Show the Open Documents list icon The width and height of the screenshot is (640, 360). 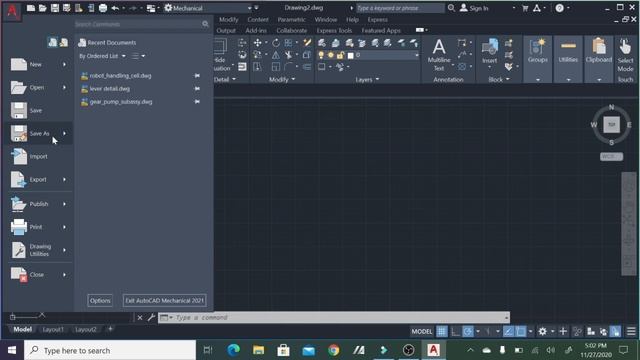pos(64,42)
